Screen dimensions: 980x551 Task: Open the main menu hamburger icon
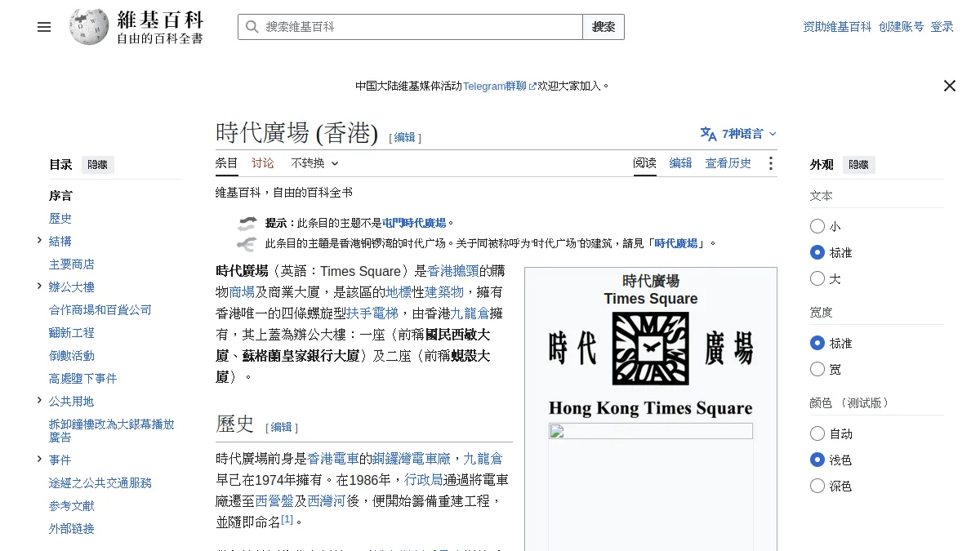(x=44, y=27)
